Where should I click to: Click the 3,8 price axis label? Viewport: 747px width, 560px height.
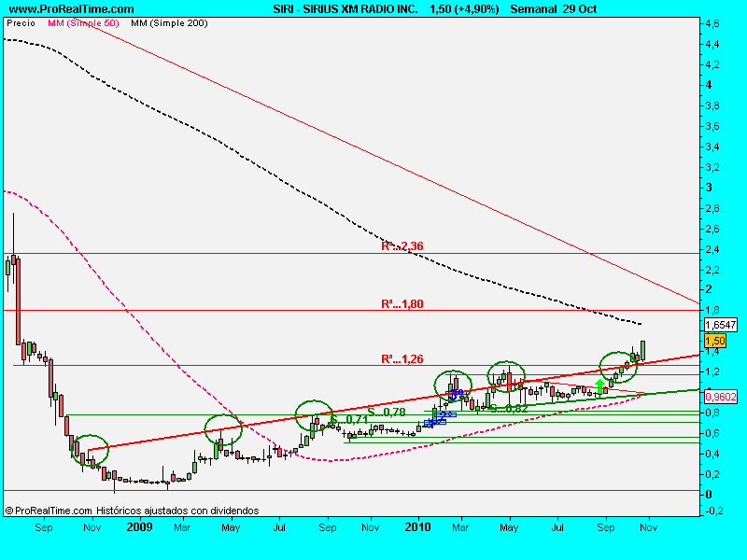tap(712, 105)
